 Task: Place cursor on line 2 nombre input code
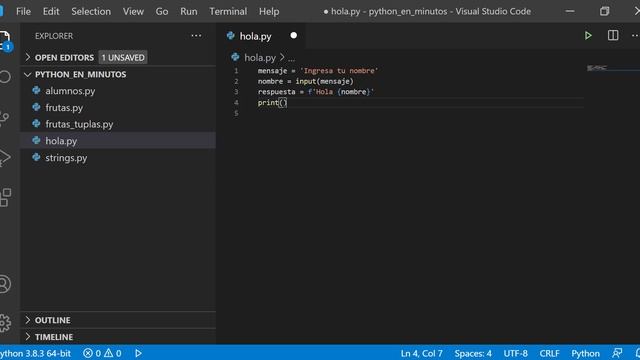pos(306,81)
